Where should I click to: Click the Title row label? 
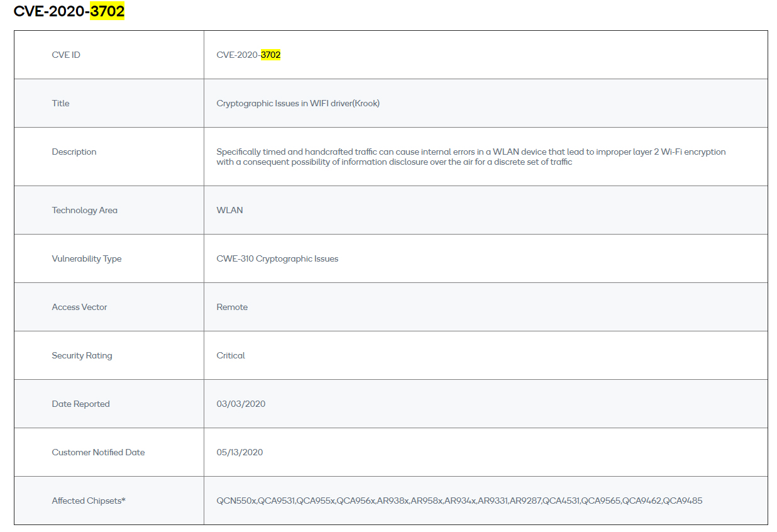point(60,103)
